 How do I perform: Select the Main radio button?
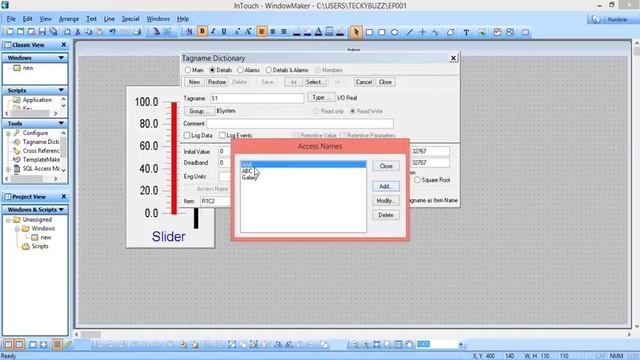[188, 70]
